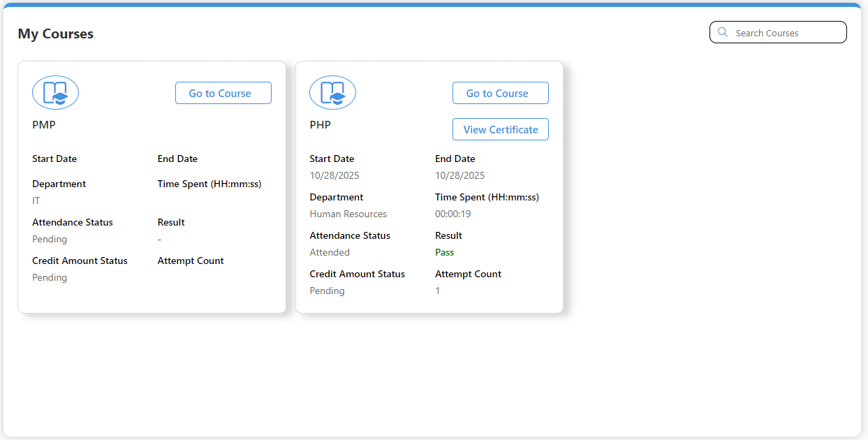The height and width of the screenshot is (440, 868).
Task: Click the Attended status on PHP card
Action: [330, 252]
